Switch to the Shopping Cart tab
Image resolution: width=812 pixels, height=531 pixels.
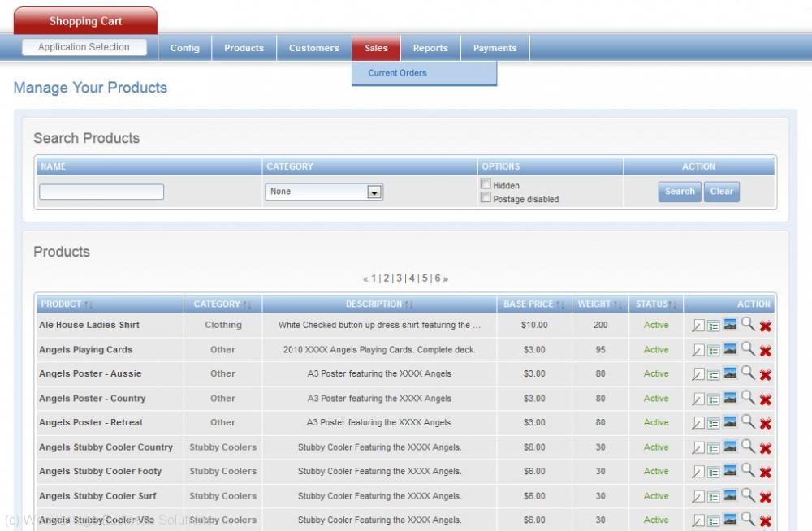click(85, 21)
